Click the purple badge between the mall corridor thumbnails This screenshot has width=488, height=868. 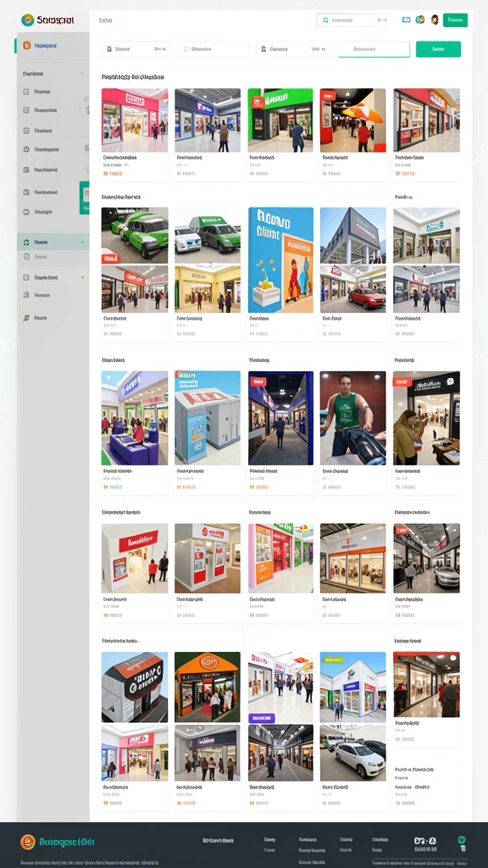tap(262, 718)
